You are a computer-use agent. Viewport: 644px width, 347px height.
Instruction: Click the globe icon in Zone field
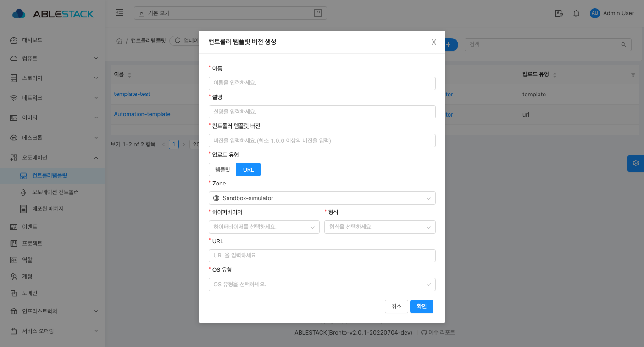(x=217, y=198)
